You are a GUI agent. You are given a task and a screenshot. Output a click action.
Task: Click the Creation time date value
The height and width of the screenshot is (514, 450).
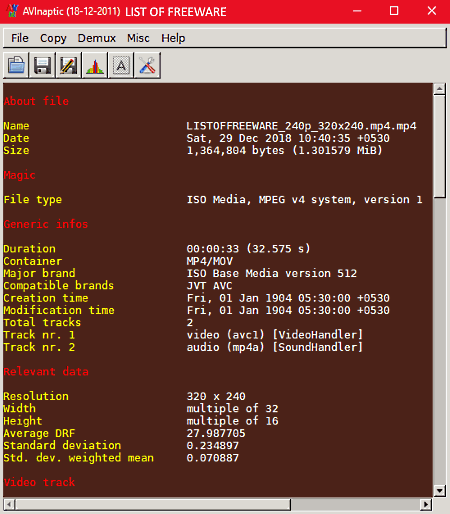tap(288, 298)
